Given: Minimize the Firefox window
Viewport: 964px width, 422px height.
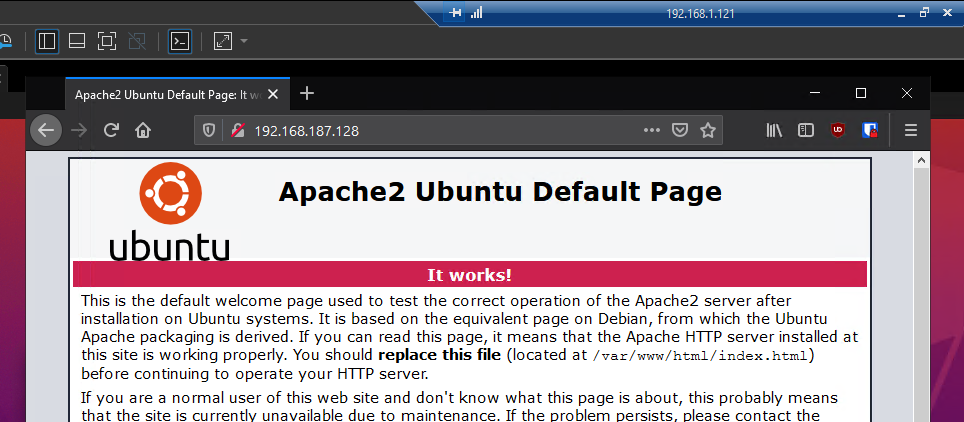Looking at the screenshot, I should click(x=815, y=94).
